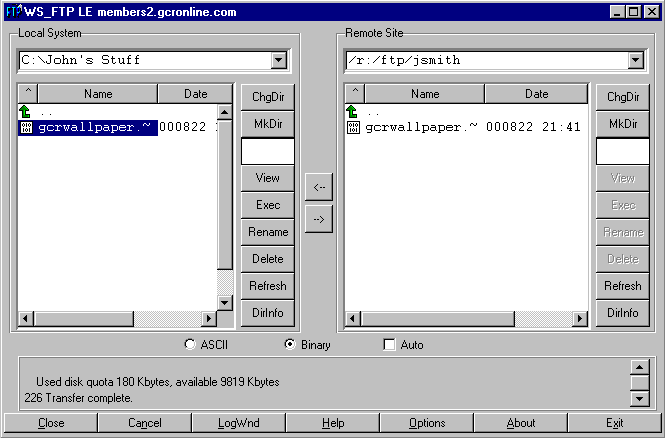665x438 pixels.
Task: Select remote file gcrwallpaper.~
Action: click(x=421, y=127)
